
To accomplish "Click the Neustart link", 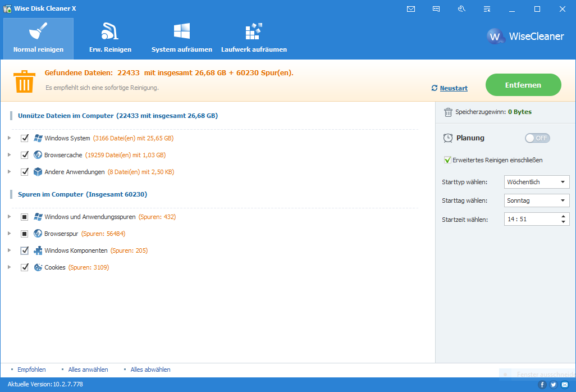I will tap(453, 88).
